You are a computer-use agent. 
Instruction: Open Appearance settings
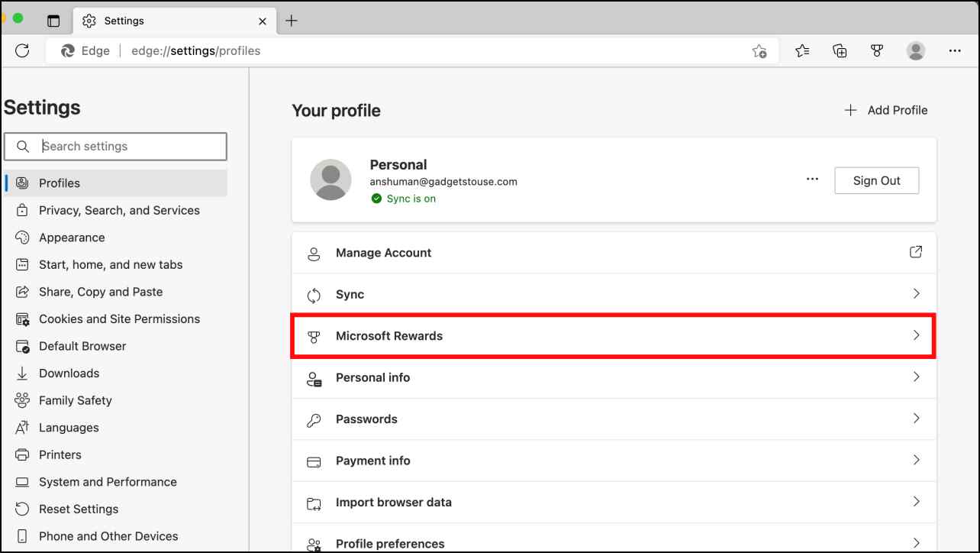pos(115,238)
